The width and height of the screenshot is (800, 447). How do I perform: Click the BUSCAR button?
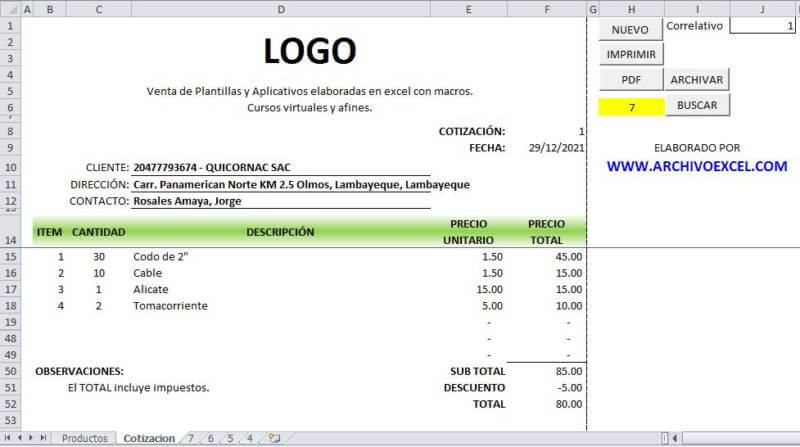(x=696, y=104)
